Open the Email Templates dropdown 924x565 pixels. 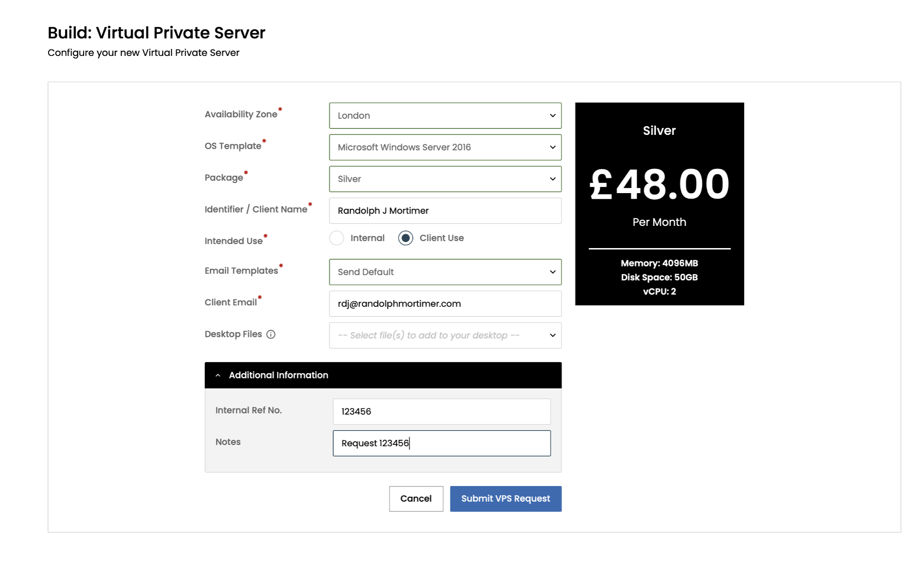[444, 272]
